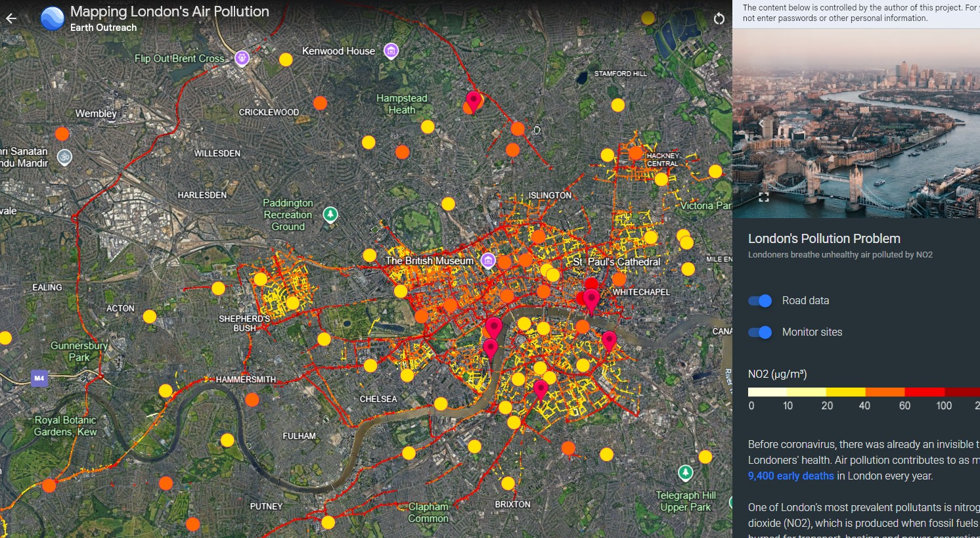Click the restart tour circular arrow icon
This screenshot has height=538, width=980.
tap(719, 18)
